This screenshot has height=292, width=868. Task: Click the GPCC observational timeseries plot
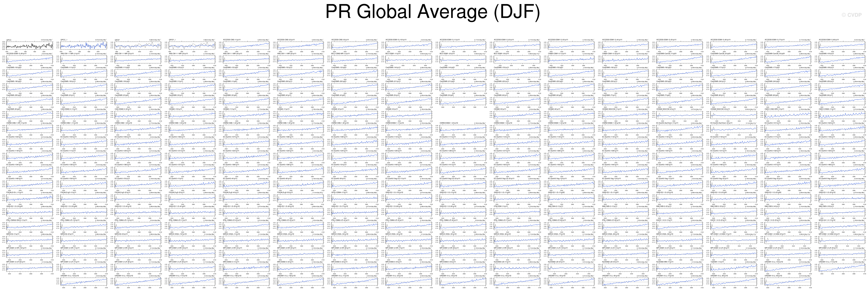(x=29, y=45)
